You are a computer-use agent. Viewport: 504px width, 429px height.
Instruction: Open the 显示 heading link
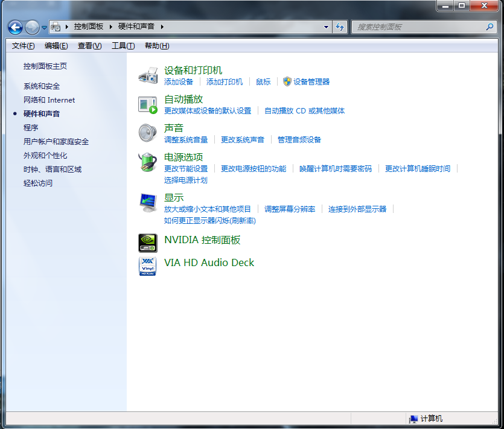(x=174, y=198)
